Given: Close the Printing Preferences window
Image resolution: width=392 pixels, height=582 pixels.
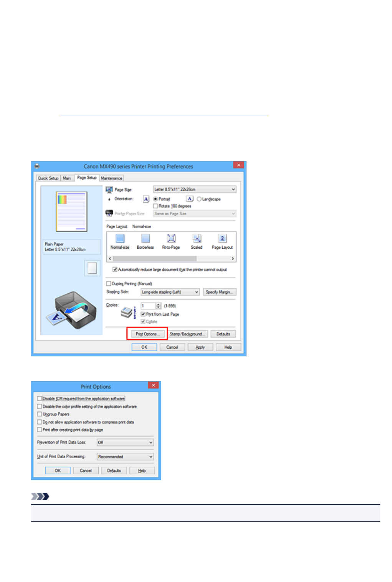Looking at the screenshot, I should pyautogui.click(x=238, y=165).
